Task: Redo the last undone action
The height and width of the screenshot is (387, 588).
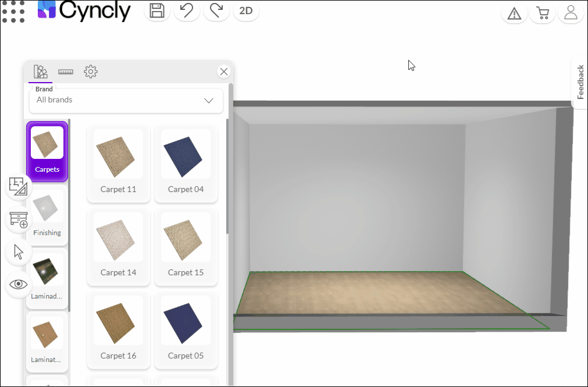Action: point(216,11)
